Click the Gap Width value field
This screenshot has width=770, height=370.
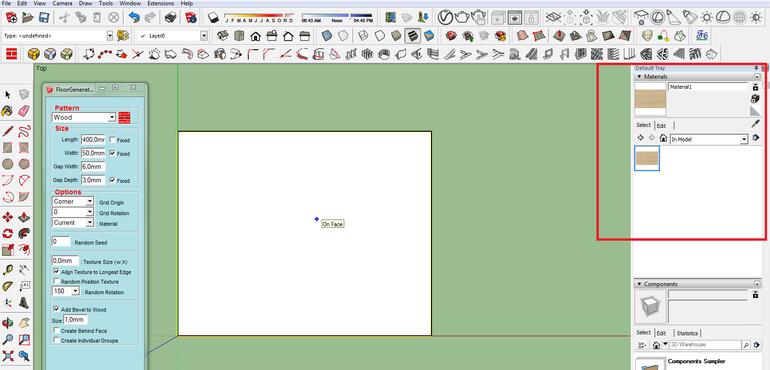tap(93, 167)
